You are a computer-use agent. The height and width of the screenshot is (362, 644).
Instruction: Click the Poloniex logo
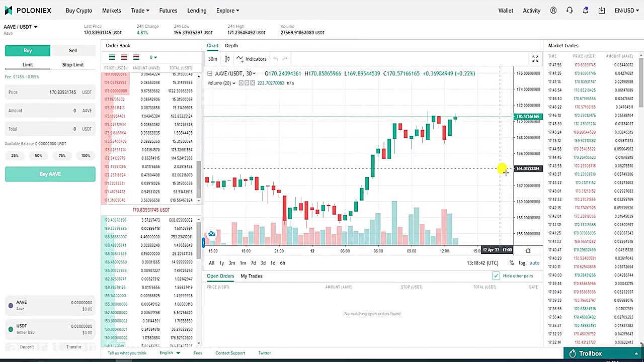pyautogui.click(x=28, y=11)
